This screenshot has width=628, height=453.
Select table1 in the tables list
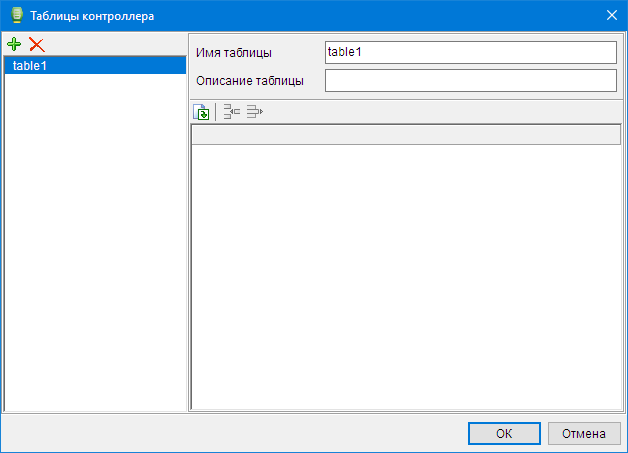coord(95,65)
